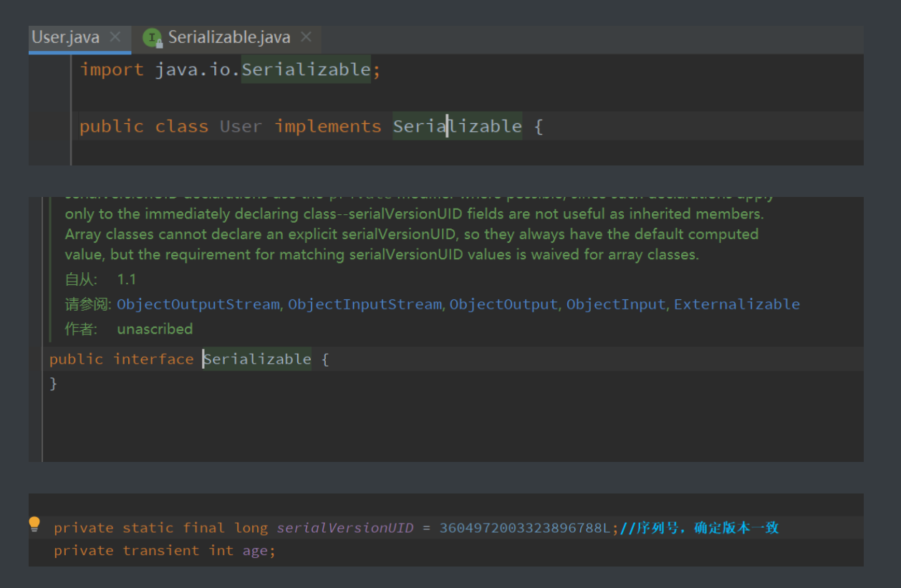The height and width of the screenshot is (588, 901).
Task: Click the closing brace of the interface
Action: point(53,384)
